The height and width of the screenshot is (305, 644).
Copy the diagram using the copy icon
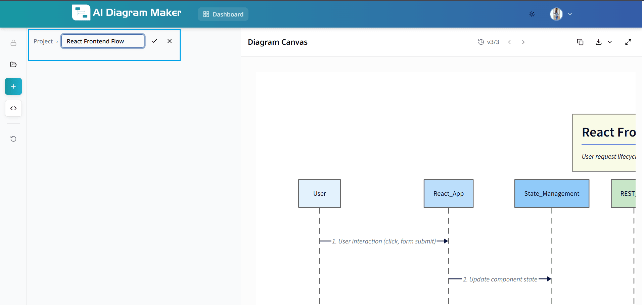tap(581, 42)
